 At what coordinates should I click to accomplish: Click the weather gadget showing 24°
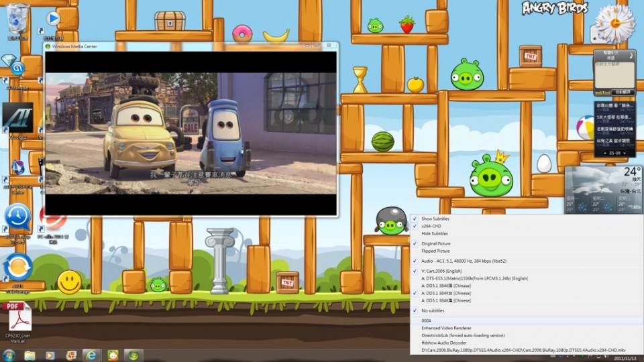point(604,189)
